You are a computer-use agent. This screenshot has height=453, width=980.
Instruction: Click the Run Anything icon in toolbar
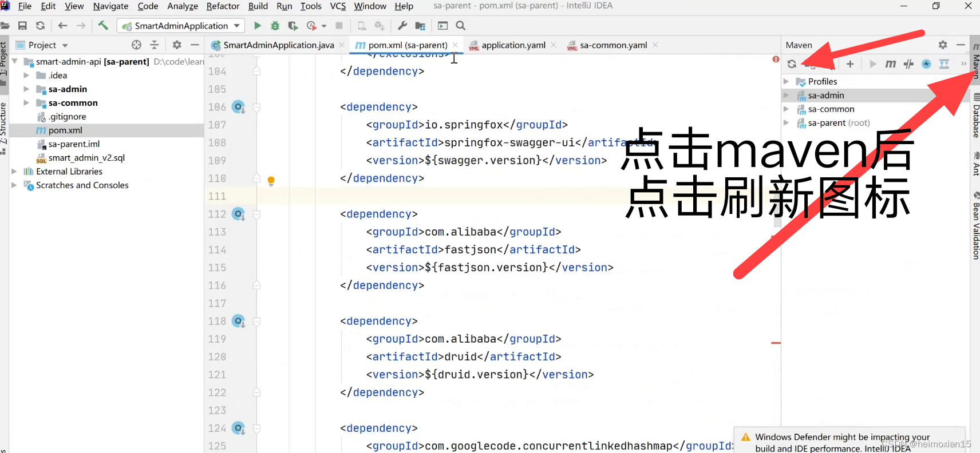click(x=442, y=26)
